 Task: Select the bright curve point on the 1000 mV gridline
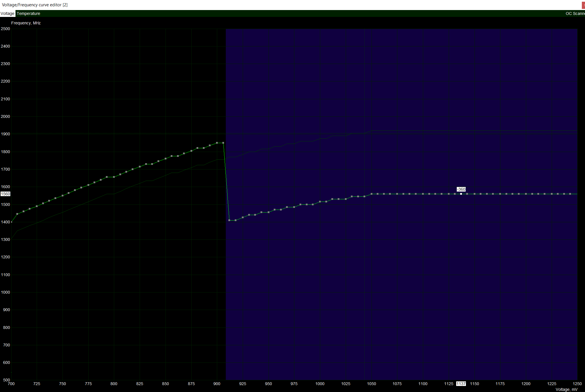pos(320,202)
